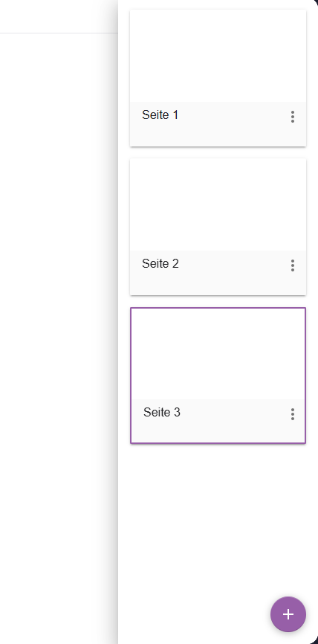Open the three-dot menu for Seite 1
Screen dimensions: 318x644
[x=293, y=117]
